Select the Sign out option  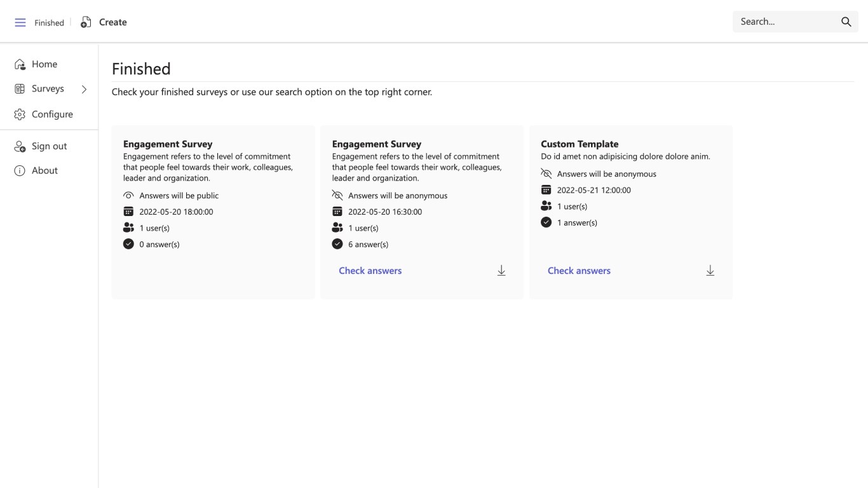coord(49,146)
